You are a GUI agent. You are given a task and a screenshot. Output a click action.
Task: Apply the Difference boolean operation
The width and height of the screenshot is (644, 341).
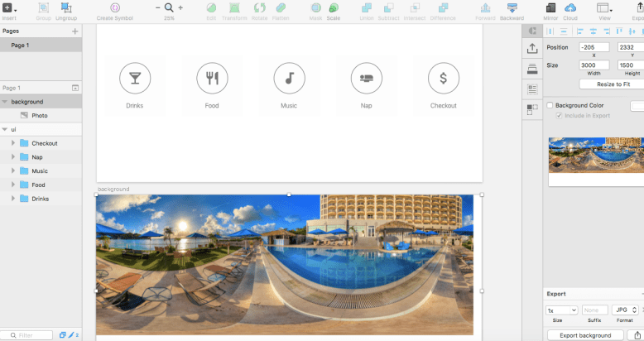[x=443, y=7]
